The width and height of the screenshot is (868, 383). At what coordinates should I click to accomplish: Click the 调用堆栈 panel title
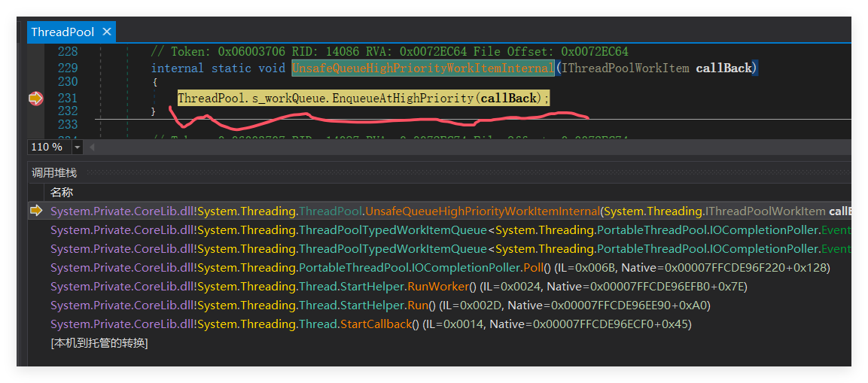click(54, 172)
